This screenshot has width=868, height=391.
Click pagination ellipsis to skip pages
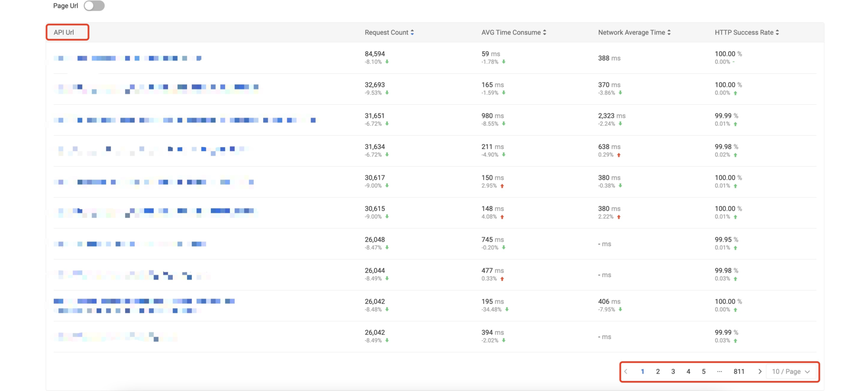[x=719, y=372]
